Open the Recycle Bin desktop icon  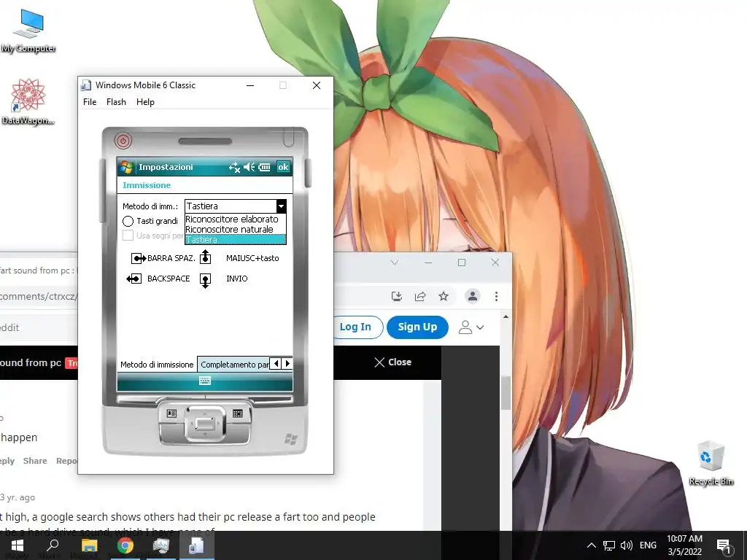(x=711, y=463)
